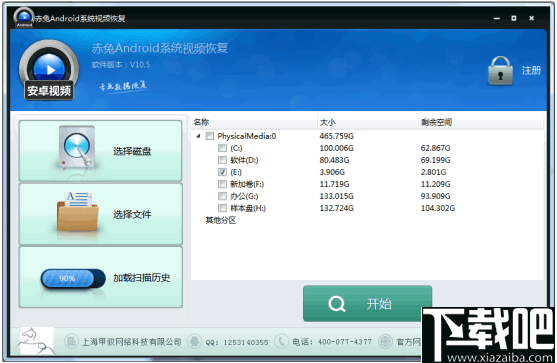Click the 11.209G free space value

(436, 184)
